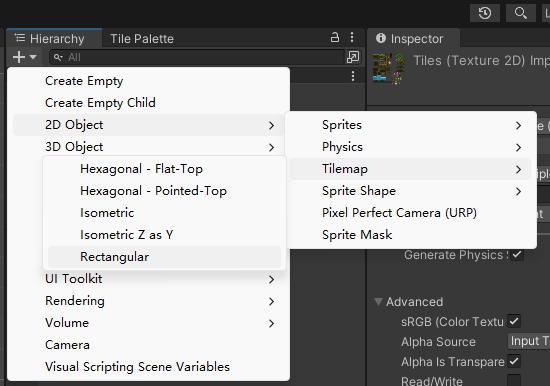Toggle the sRGB (Color Texture) checkbox
This screenshot has height=386, width=550.
[514, 321]
